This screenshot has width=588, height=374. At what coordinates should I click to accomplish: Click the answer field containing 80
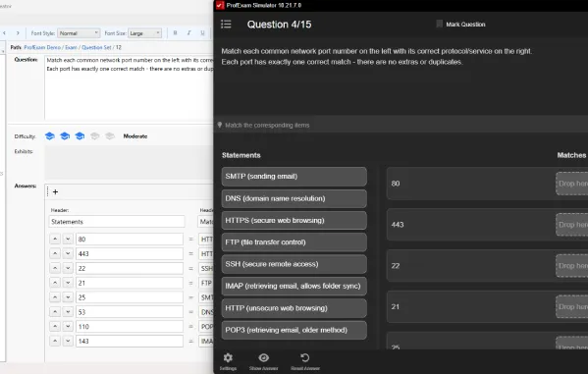pyautogui.click(x=130, y=240)
